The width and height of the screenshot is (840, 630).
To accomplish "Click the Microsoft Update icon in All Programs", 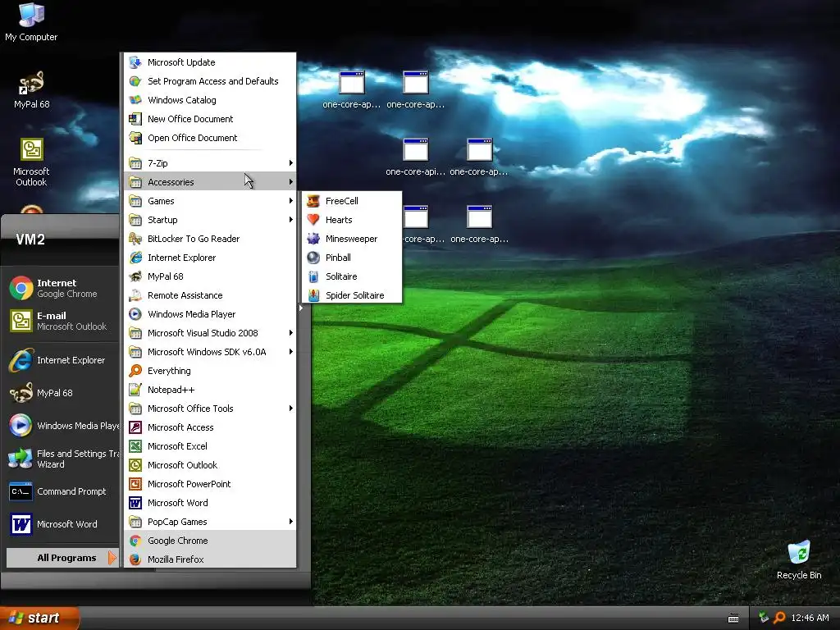I will point(135,62).
